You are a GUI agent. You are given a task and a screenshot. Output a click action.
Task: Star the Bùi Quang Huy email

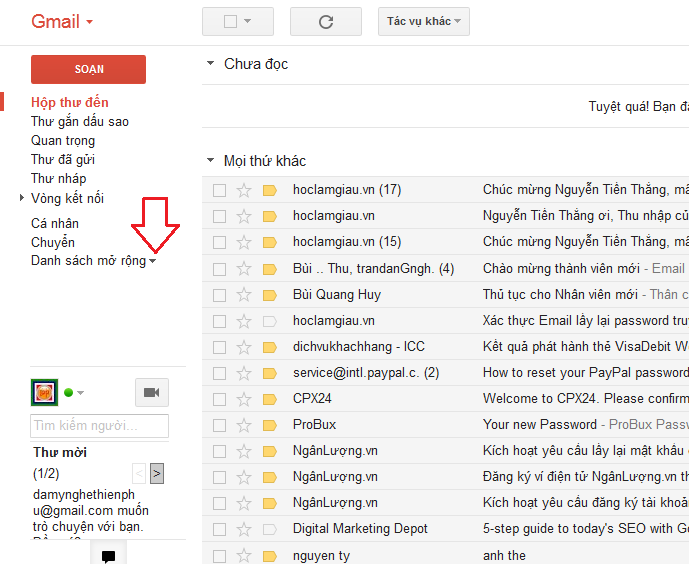click(x=244, y=295)
